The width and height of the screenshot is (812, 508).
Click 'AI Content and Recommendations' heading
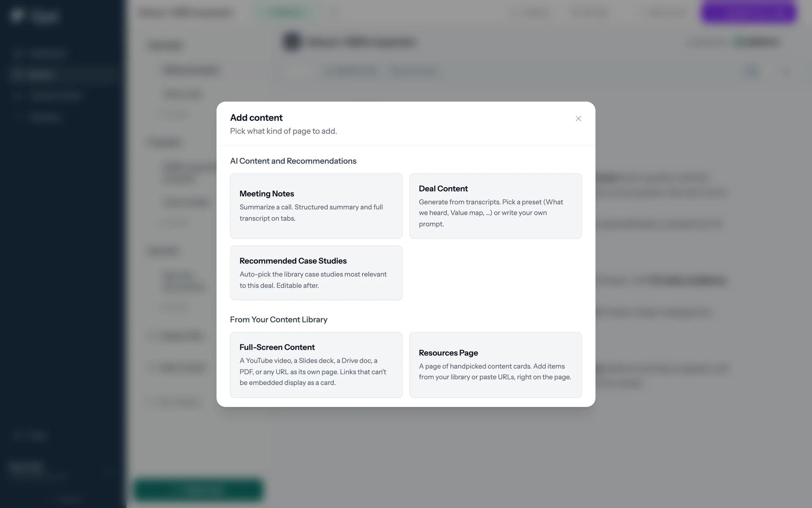[293, 161]
